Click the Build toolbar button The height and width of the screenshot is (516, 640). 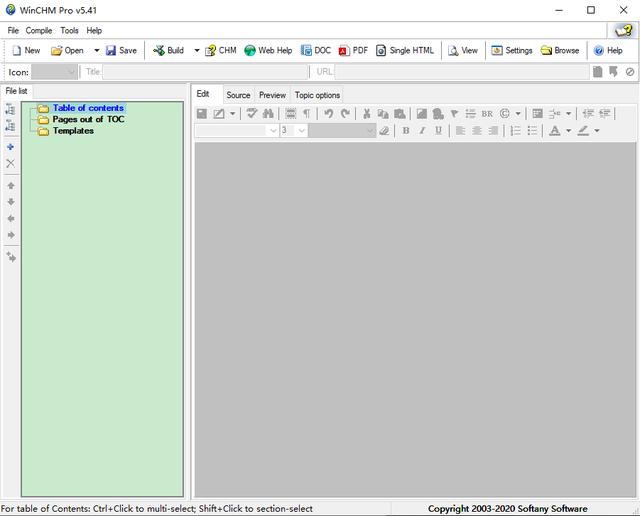(168, 51)
